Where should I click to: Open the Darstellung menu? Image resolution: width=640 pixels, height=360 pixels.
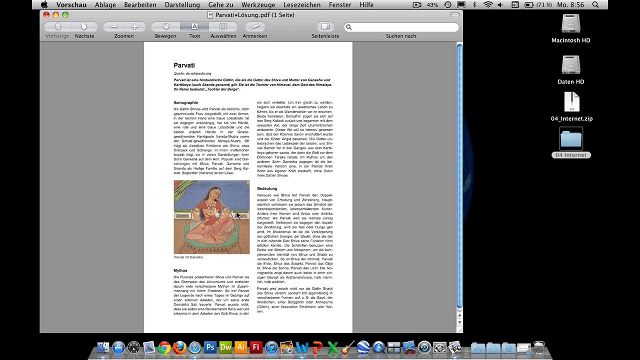click(x=182, y=5)
